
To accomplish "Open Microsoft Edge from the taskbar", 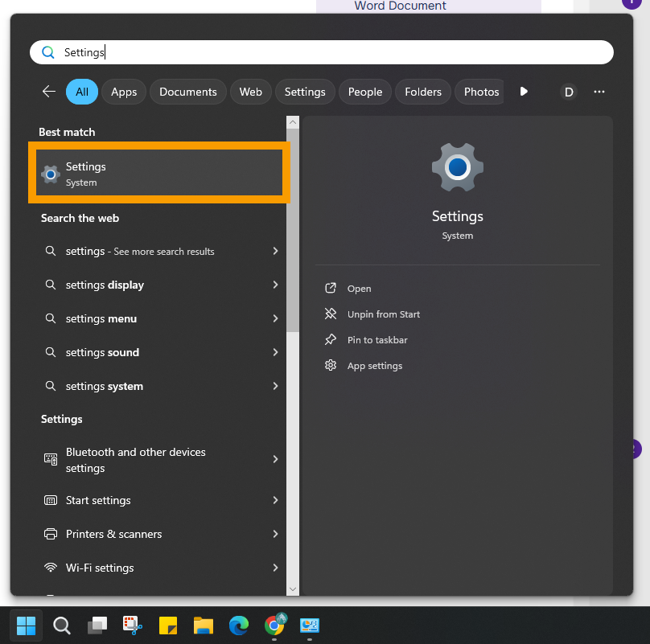I will [x=238, y=626].
